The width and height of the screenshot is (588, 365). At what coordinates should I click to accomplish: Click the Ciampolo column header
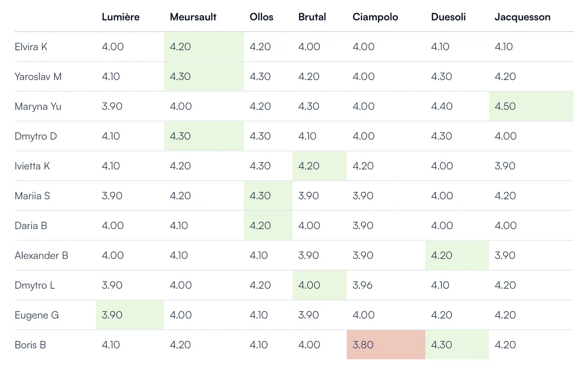375,17
